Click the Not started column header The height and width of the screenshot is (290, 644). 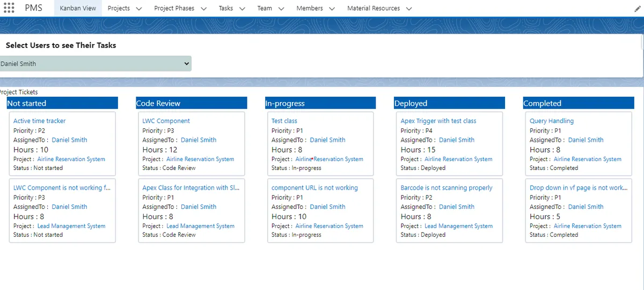tap(62, 103)
